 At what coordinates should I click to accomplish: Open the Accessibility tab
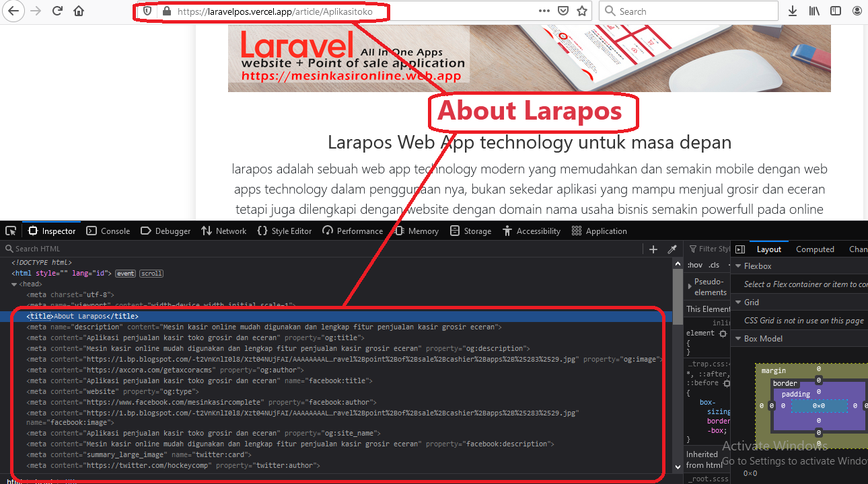click(x=531, y=231)
